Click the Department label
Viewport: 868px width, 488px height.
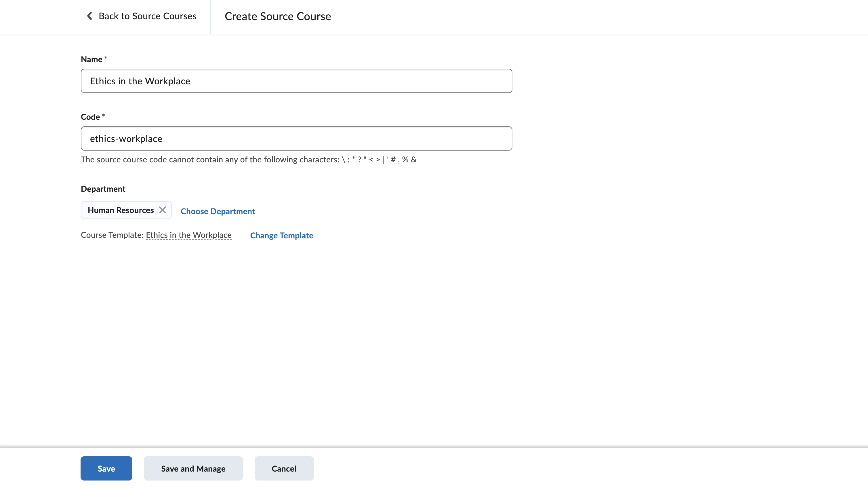103,189
